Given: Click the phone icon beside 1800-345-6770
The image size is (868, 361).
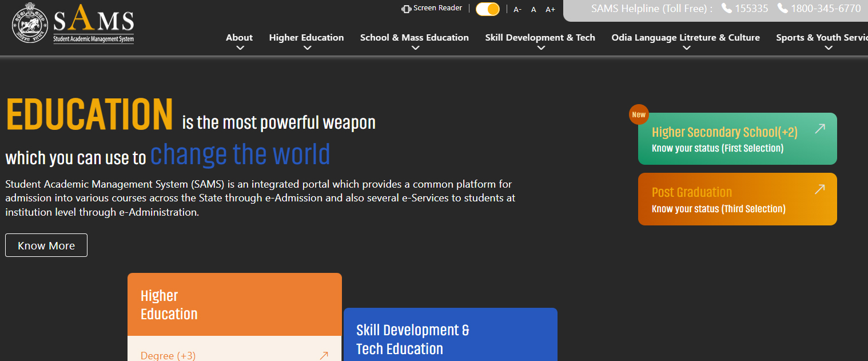Looking at the screenshot, I should [x=782, y=9].
